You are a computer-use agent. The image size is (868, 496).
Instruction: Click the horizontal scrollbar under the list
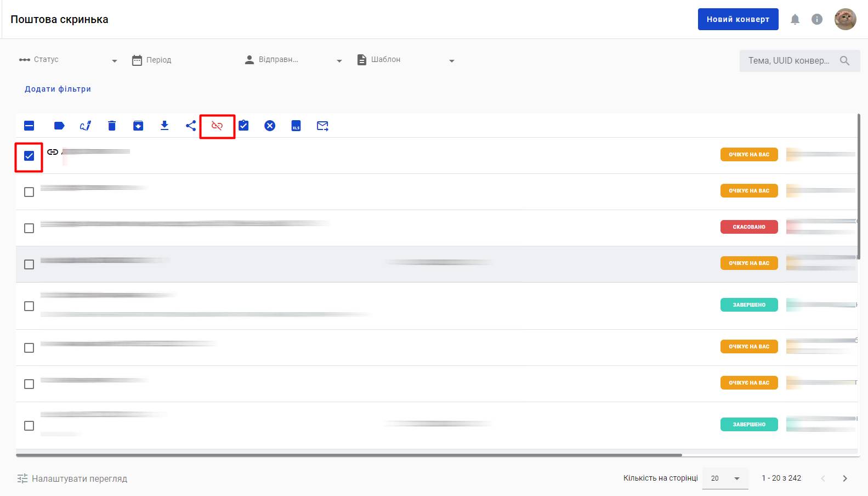pyautogui.click(x=349, y=455)
